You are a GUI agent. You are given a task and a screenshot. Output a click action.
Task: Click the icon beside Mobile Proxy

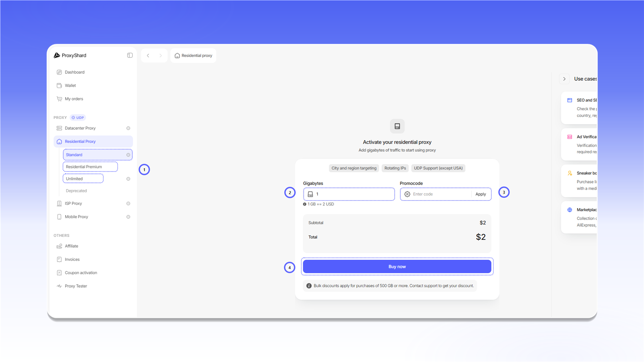(128, 217)
